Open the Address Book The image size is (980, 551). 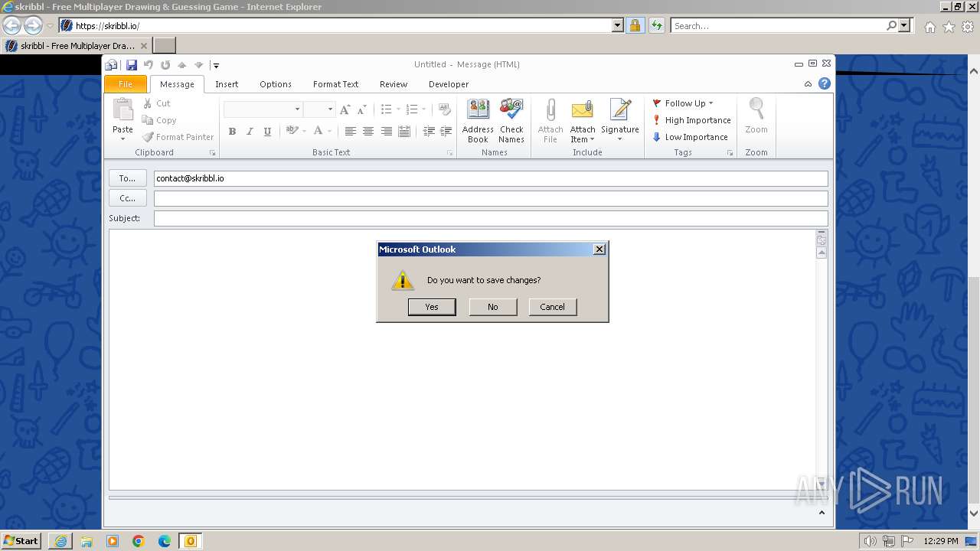[478, 121]
